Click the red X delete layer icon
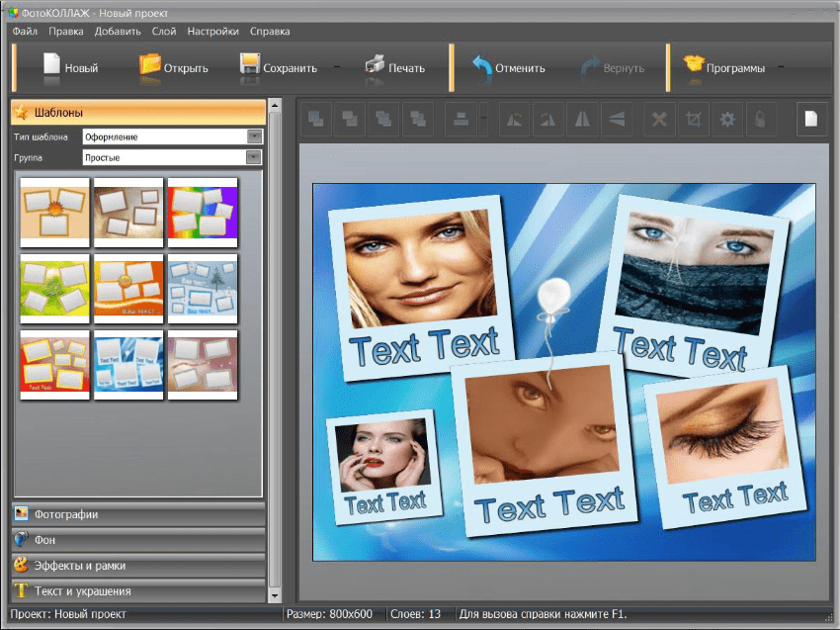The width and height of the screenshot is (840, 630). tap(659, 120)
